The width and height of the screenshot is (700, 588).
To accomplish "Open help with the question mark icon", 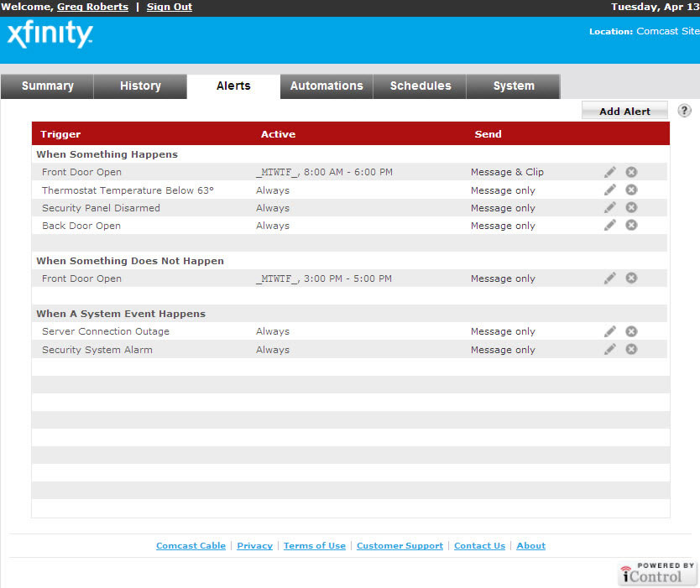I will coord(684,111).
